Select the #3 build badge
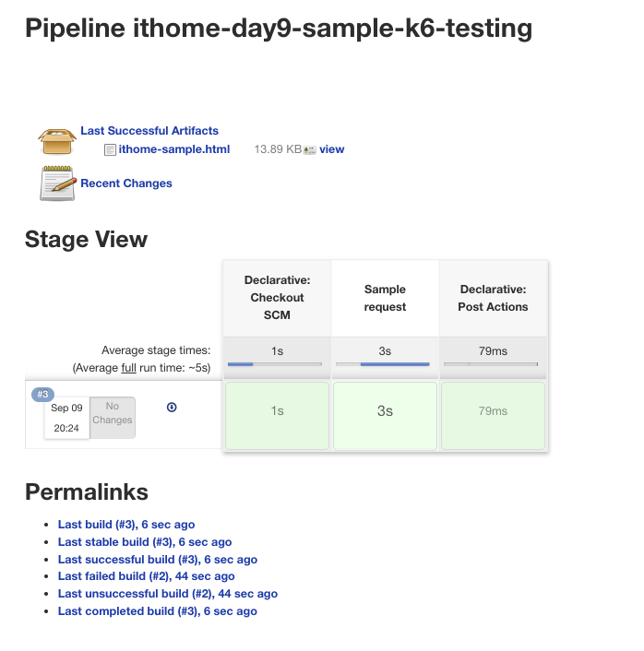The image size is (644, 651). click(x=42, y=395)
